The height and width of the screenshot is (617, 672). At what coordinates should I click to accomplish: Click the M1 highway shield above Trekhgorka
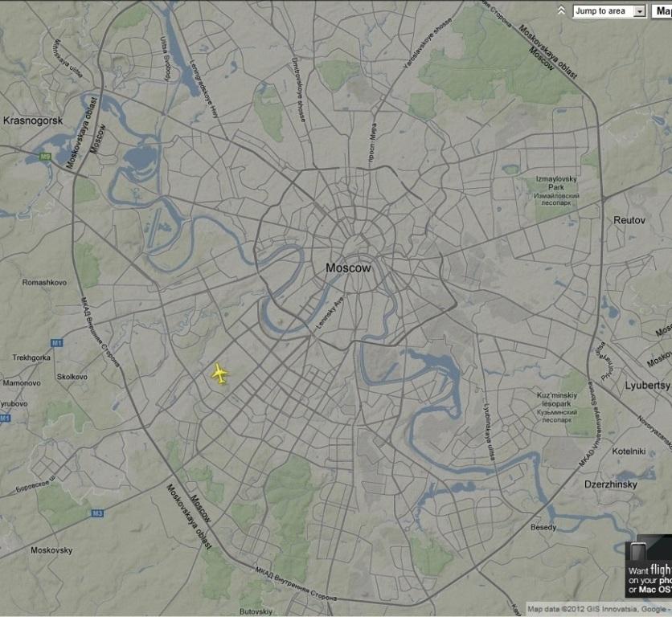[56, 343]
